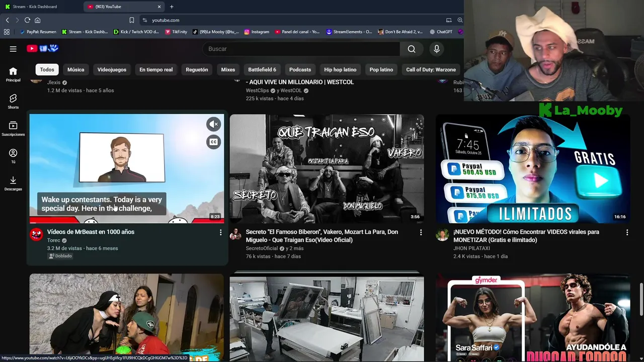Select the Todos filter chip

(47, 70)
